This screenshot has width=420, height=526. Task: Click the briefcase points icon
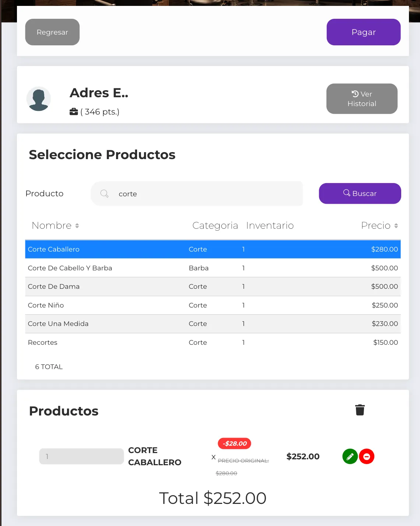(74, 112)
